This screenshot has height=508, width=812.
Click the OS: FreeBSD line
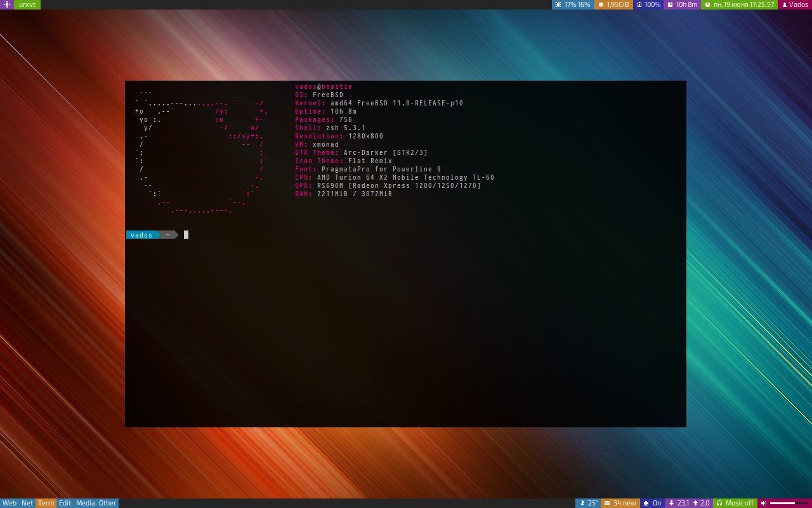(x=319, y=95)
